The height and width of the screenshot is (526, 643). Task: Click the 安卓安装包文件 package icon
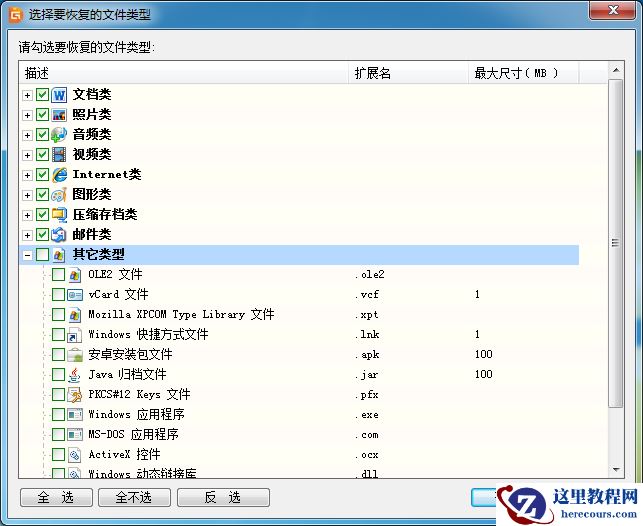[75, 355]
